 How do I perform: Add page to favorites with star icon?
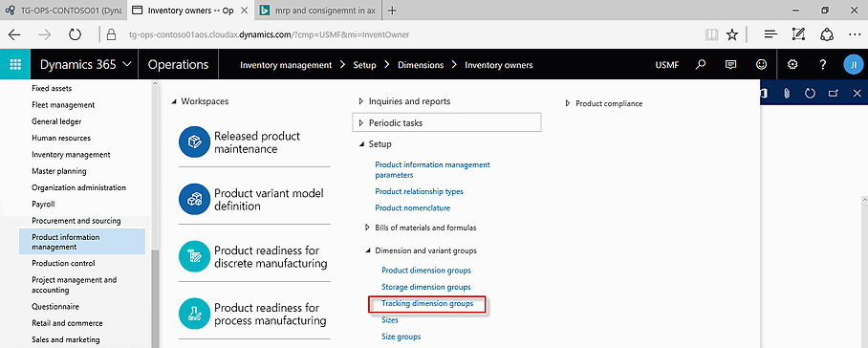point(732,34)
